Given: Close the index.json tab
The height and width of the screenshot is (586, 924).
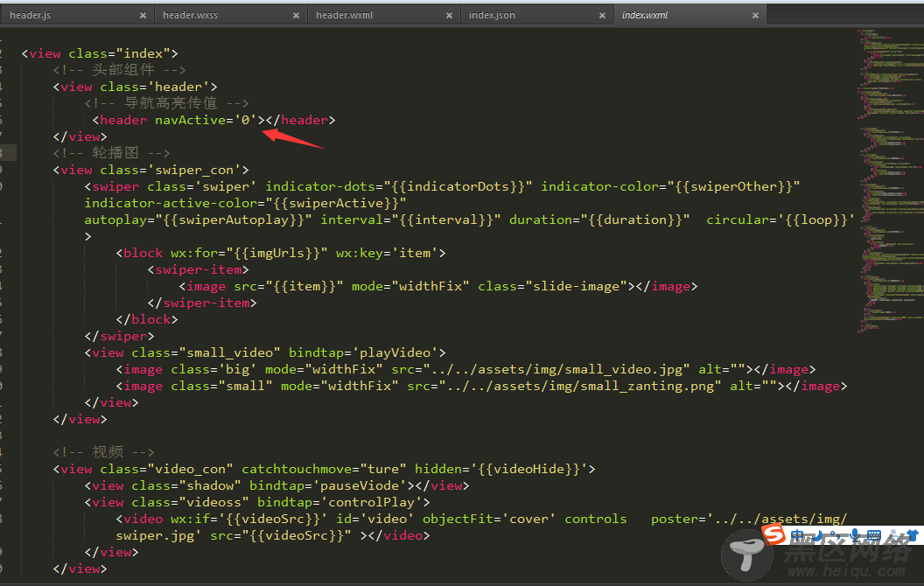Looking at the screenshot, I should click(602, 16).
